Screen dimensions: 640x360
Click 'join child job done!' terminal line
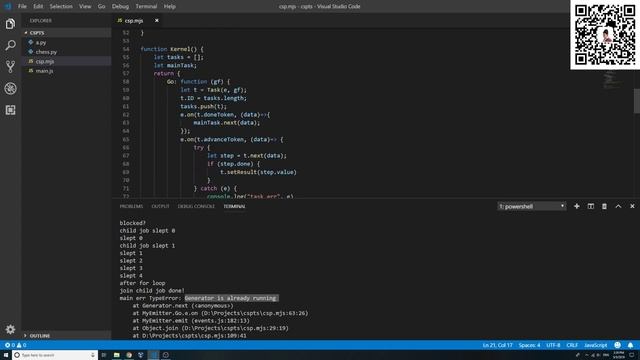click(x=152, y=291)
